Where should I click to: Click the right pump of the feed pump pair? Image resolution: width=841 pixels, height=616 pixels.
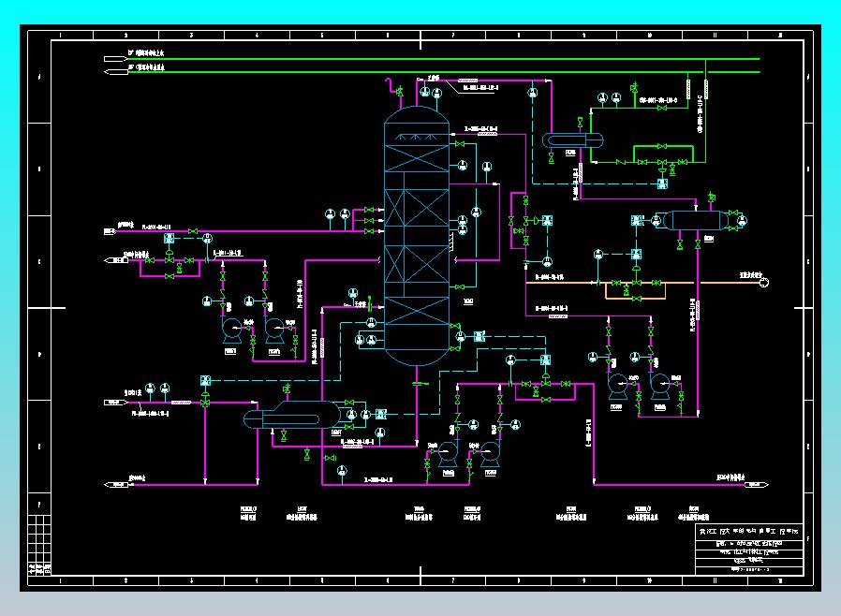(274, 330)
